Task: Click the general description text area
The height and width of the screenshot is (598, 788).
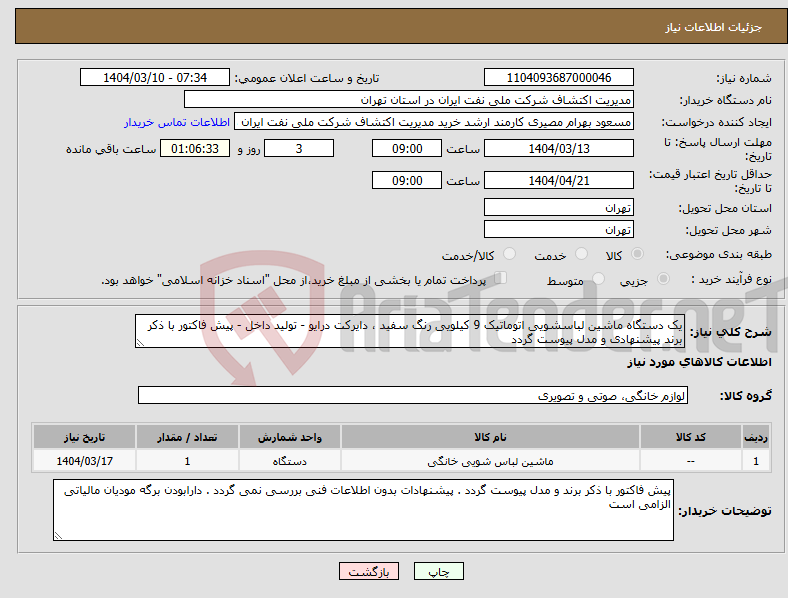Action: [x=410, y=331]
